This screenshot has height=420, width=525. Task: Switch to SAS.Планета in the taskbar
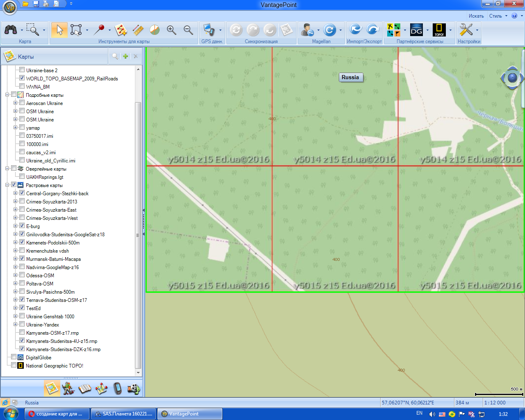(123, 414)
